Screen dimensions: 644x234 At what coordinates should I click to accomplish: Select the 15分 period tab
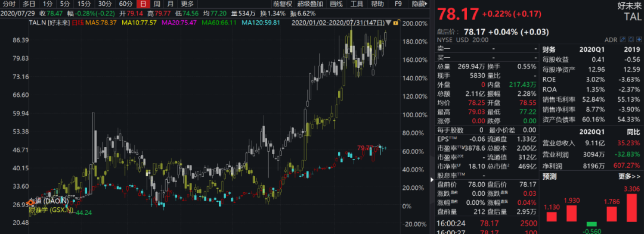tap(84, 4)
